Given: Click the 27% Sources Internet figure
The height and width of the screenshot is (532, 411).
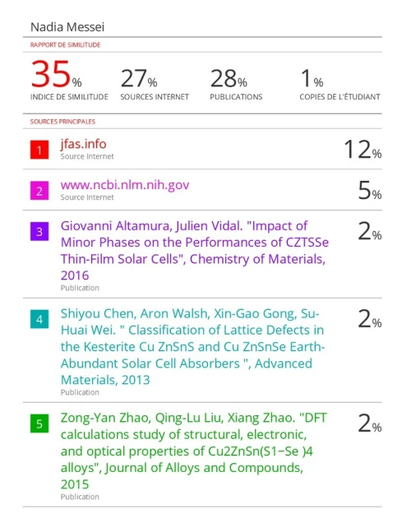Looking at the screenshot, I should (x=139, y=78).
